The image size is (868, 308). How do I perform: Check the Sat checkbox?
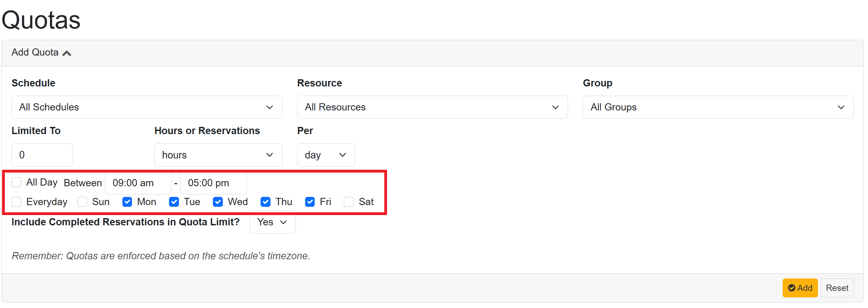(x=349, y=202)
